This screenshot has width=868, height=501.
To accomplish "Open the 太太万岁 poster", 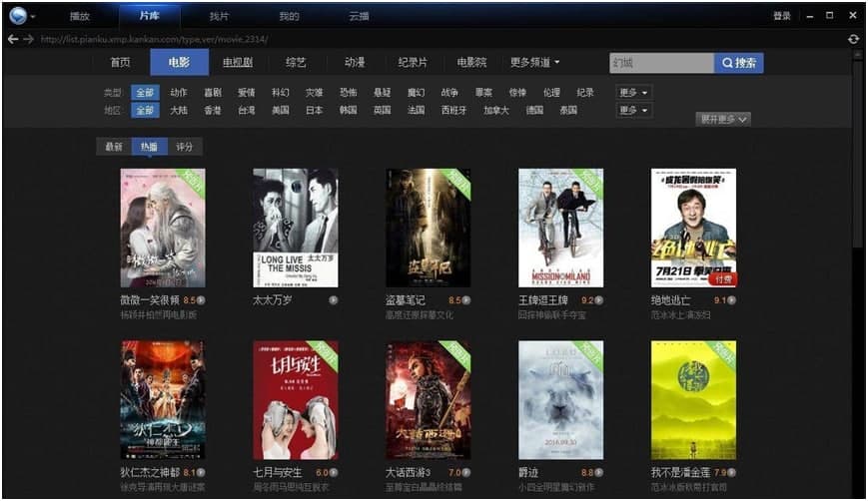I will 296,228.
